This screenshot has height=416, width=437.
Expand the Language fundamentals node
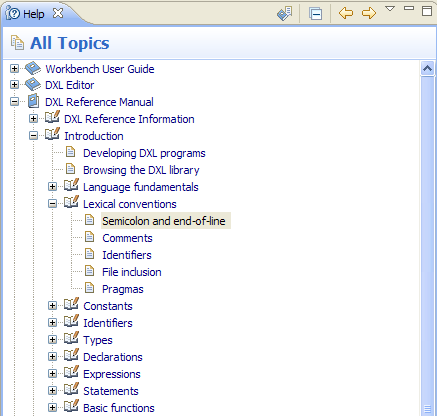pos(52,186)
